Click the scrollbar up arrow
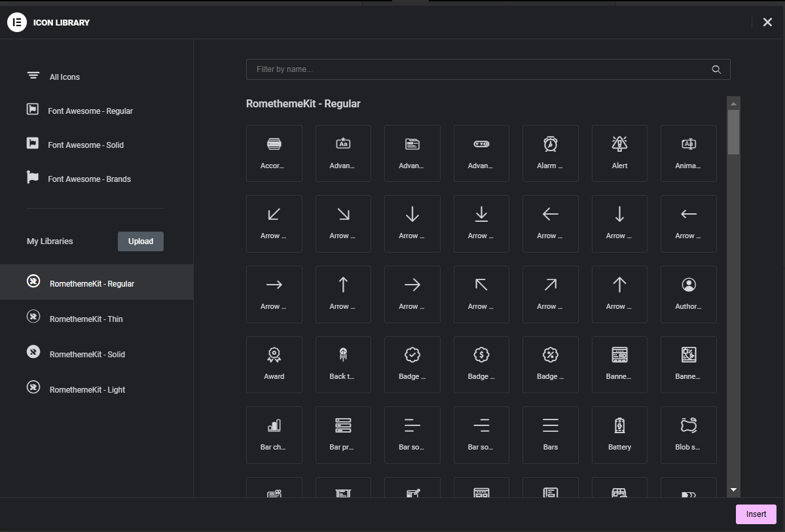The width and height of the screenshot is (785, 532). pyautogui.click(x=733, y=103)
